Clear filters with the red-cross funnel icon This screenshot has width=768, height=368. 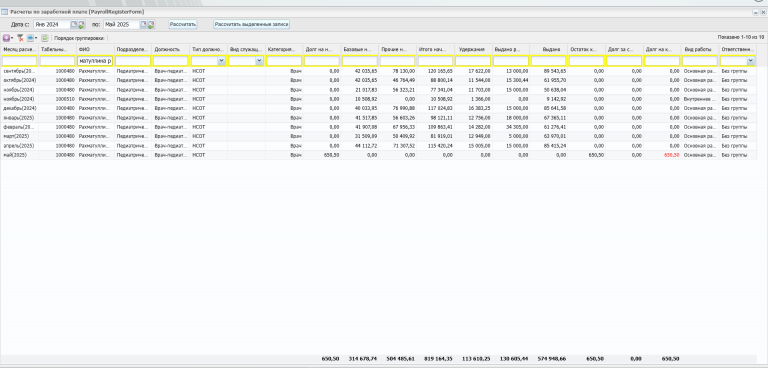coord(21,38)
